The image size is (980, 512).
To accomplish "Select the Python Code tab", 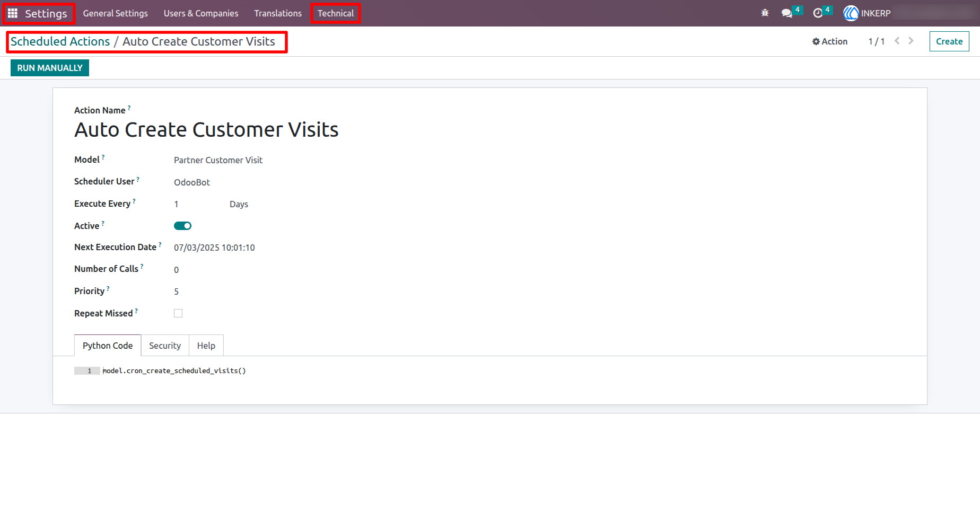I will [x=108, y=346].
